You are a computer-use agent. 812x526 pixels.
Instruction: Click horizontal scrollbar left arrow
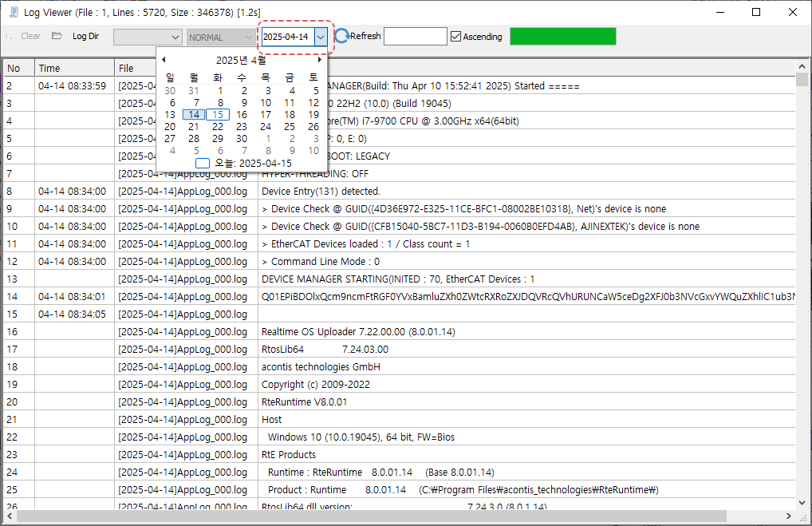pos(10,516)
